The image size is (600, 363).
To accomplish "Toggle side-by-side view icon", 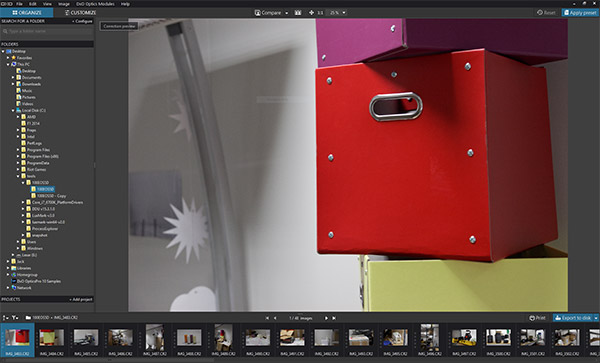I will (298, 13).
